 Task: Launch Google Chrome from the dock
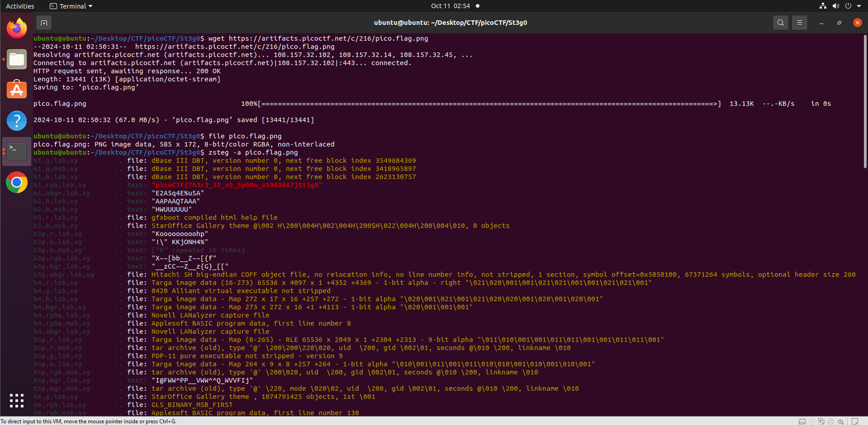17,182
